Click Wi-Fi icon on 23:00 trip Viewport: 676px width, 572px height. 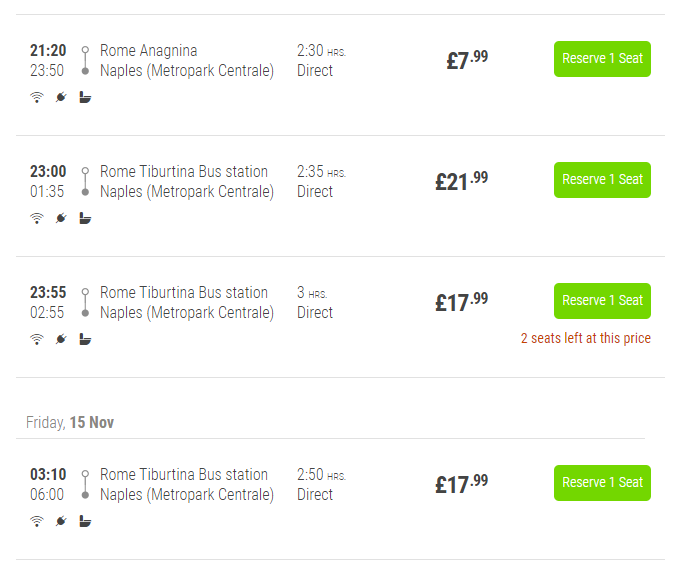[x=37, y=218]
